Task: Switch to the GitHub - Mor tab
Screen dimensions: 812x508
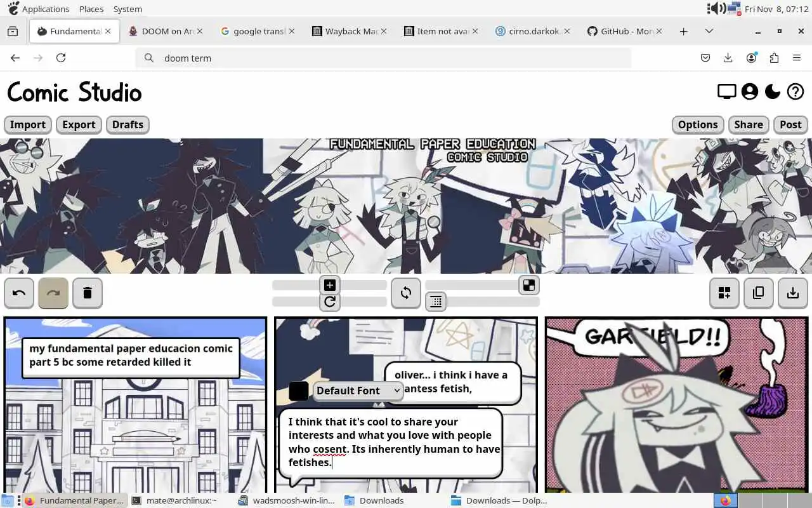Action: [x=623, y=31]
